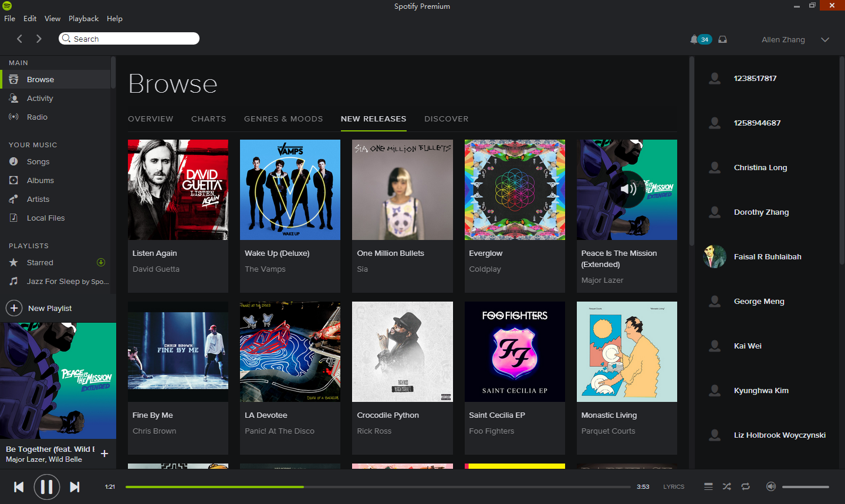Image resolution: width=845 pixels, height=504 pixels.
Task: Open the notifications bell showing 34
Action: [701, 39]
